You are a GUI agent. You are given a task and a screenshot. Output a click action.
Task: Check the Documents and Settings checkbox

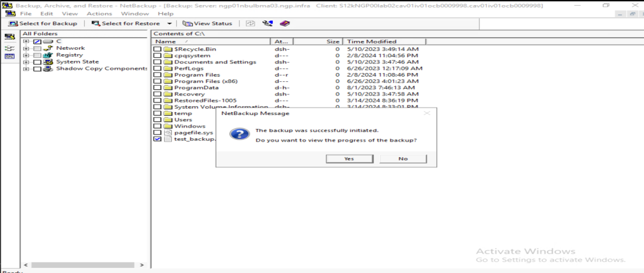tap(157, 62)
